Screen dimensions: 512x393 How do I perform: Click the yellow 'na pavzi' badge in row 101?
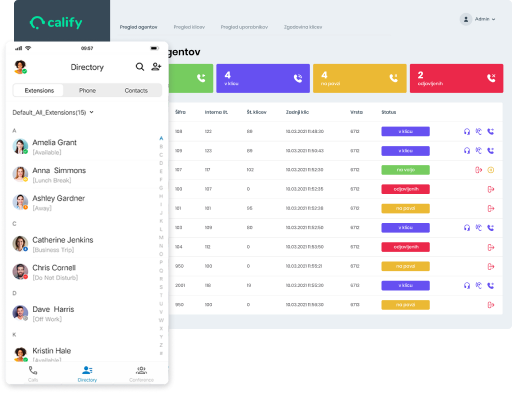(405, 209)
